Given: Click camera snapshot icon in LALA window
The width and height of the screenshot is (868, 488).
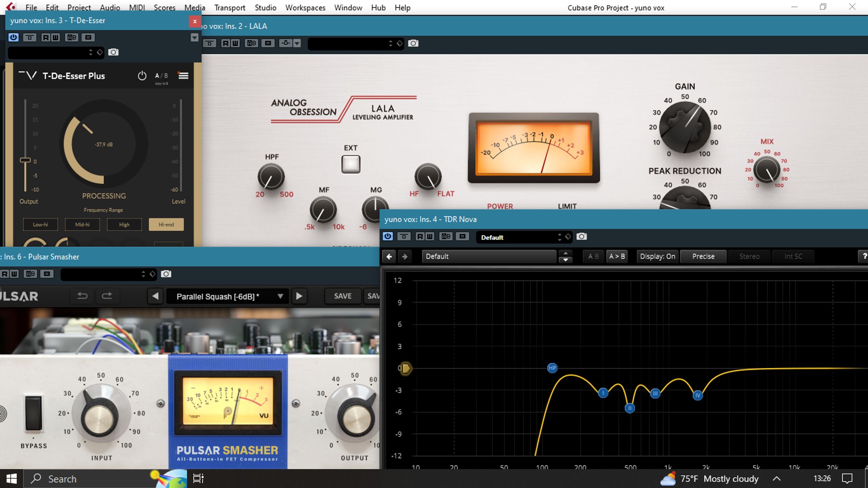Looking at the screenshot, I should (x=413, y=43).
